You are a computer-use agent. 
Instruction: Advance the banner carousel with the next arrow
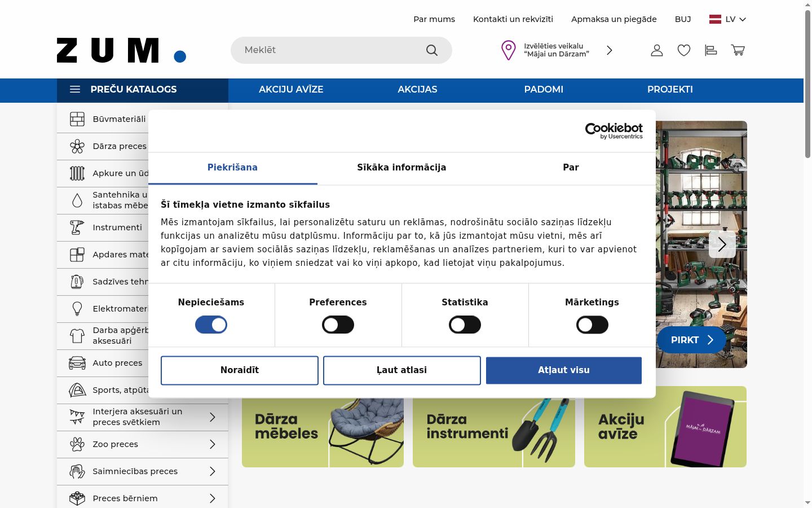722,244
